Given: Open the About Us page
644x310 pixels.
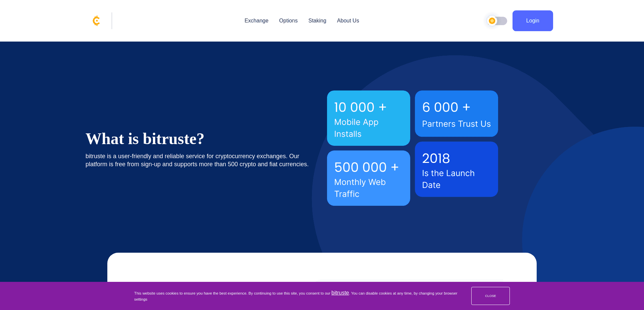Looking at the screenshot, I should coord(348,20).
